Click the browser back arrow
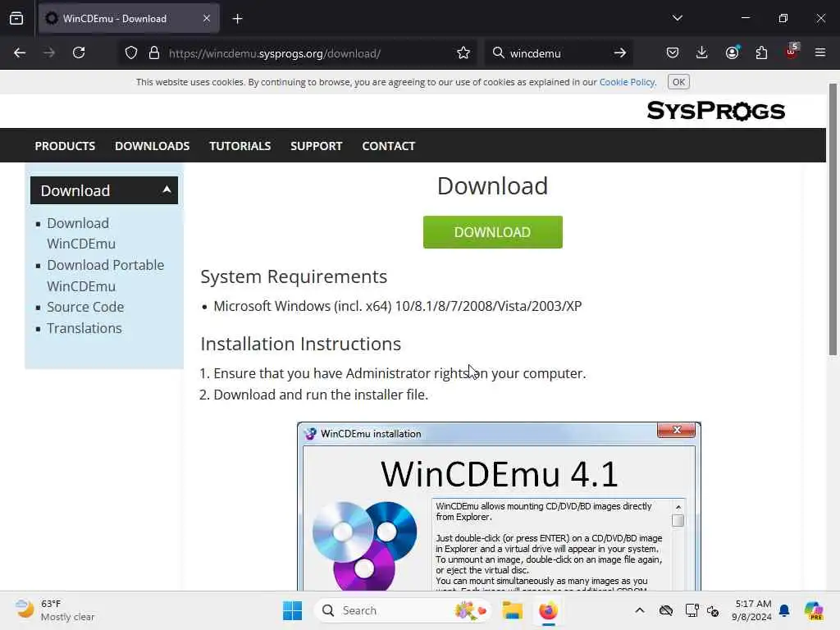Image resolution: width=840 pixels, height=630 pixels. click(20, 53)
